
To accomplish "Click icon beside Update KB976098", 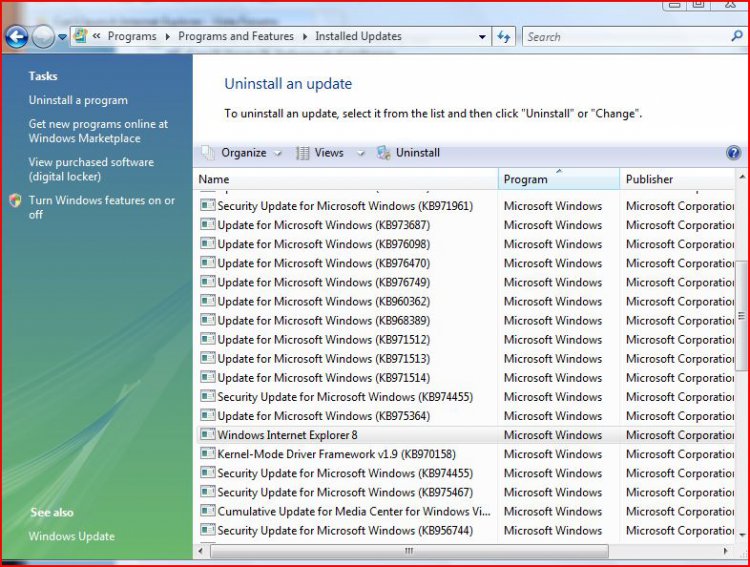I will (x=208, y=244).
